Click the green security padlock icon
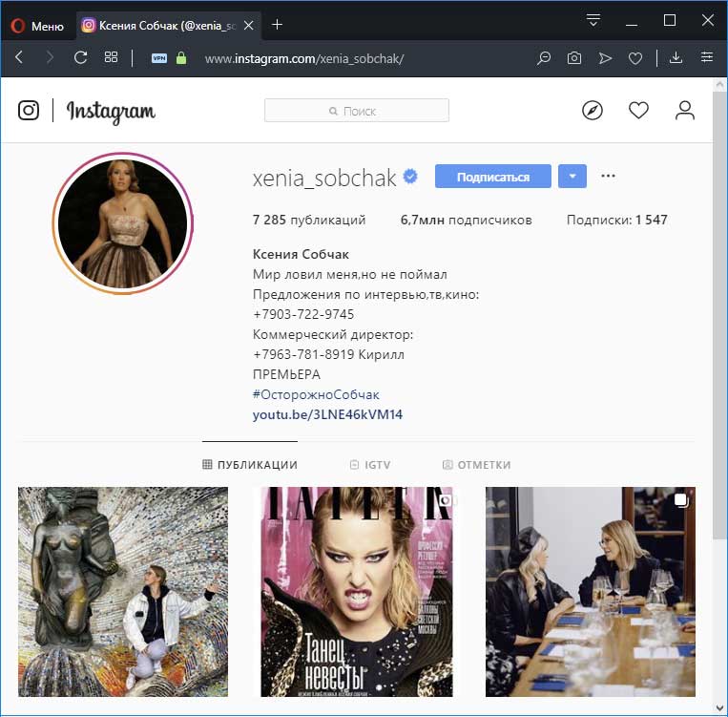Screen dimensions: 728x717 pyautogui.click(x=181, y=57)
